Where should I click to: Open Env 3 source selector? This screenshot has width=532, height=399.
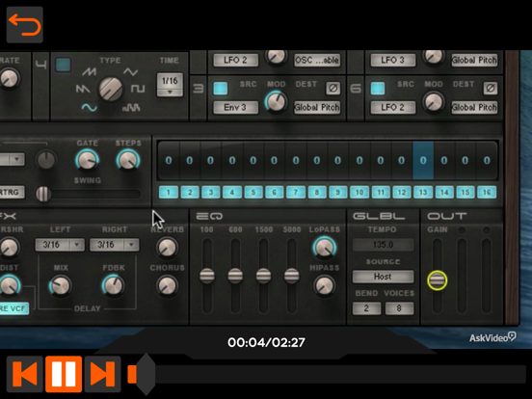pos(235,107)
